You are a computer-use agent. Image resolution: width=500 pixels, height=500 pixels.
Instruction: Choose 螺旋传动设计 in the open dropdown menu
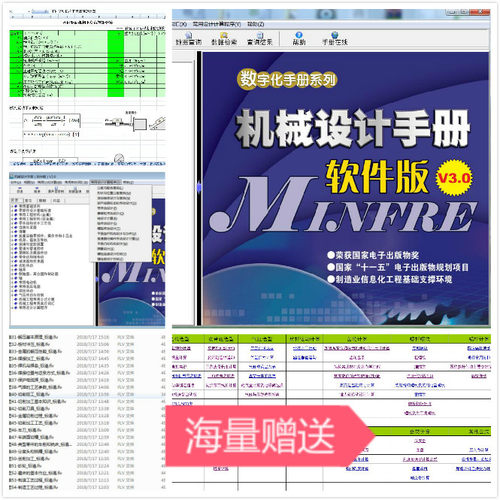pyautogui.click(x=109, y=228)
